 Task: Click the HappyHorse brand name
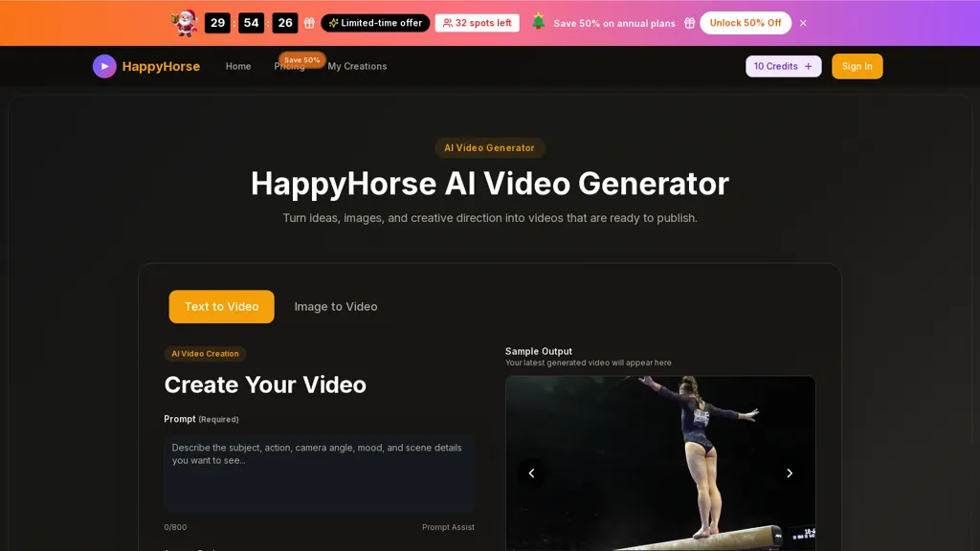161,66
